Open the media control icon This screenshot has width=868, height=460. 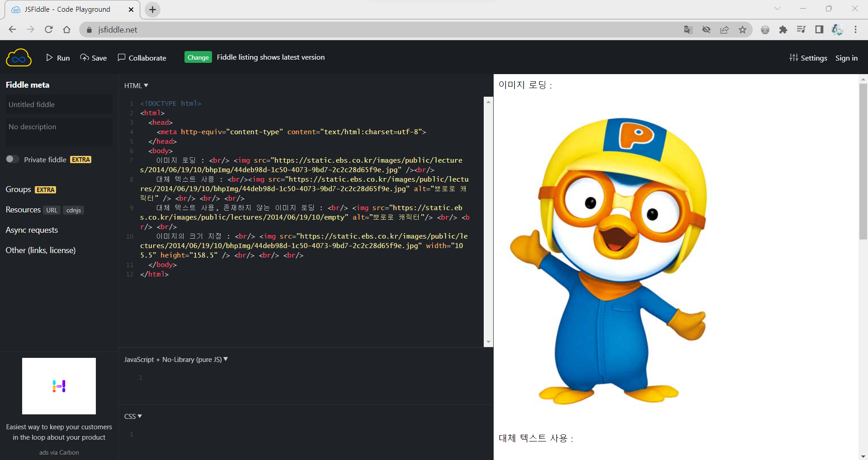801,29
